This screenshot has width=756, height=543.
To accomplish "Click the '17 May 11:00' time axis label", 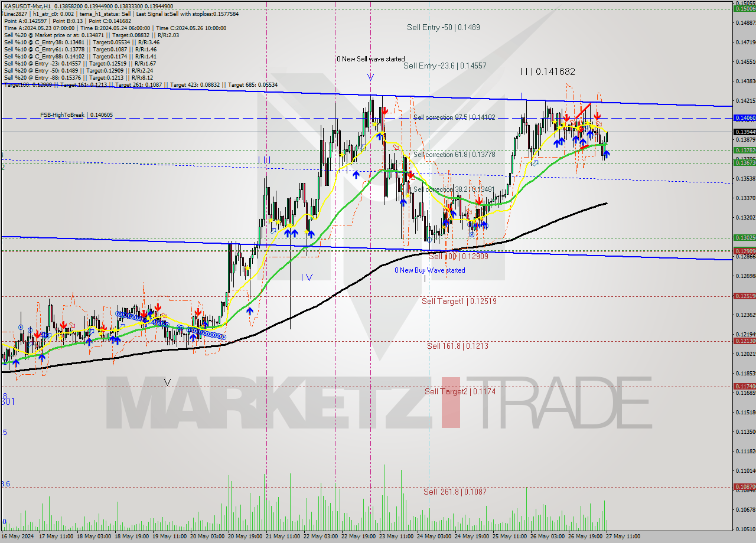I will pyautogui.click(x=55, y=536).
